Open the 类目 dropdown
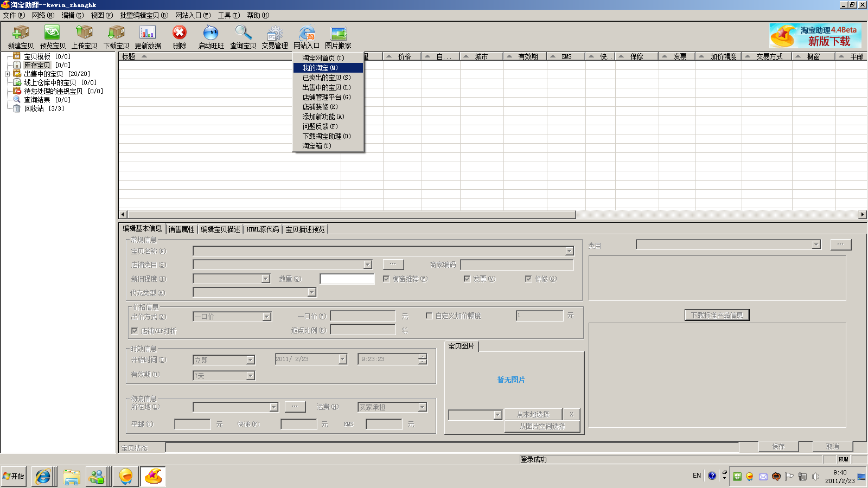 point(816,245)
